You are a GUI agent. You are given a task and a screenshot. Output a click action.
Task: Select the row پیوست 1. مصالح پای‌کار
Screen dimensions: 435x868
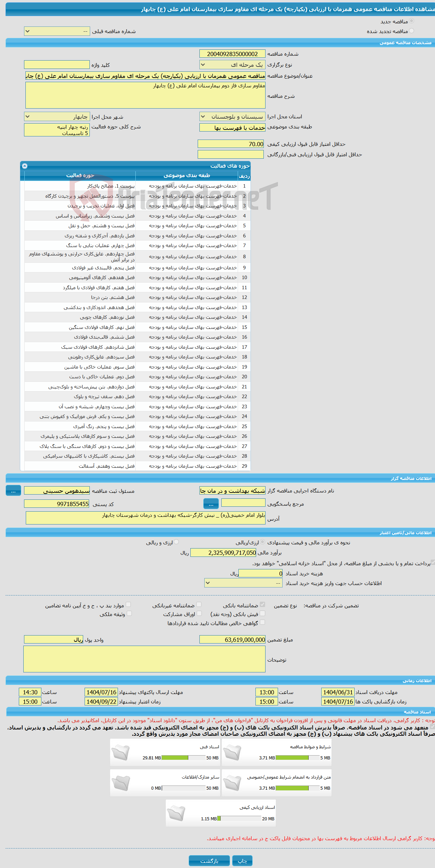(x=137, y=186)
